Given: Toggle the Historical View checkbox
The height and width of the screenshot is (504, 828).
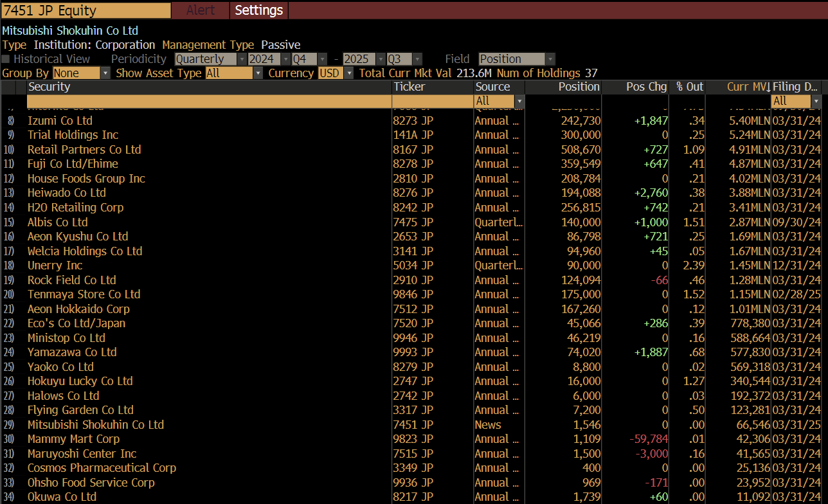Looking at the screenshot, I should click(6, 59).
